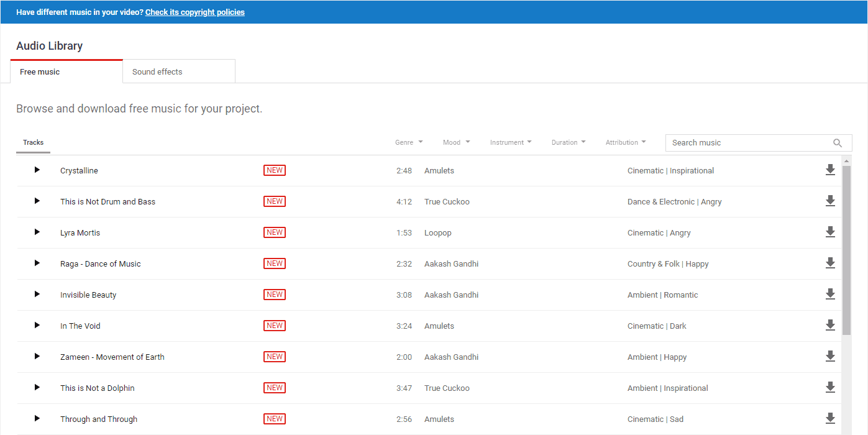Open the Check its copyright policies link
This screenshot has height=435, width=868.
point(195,12)
